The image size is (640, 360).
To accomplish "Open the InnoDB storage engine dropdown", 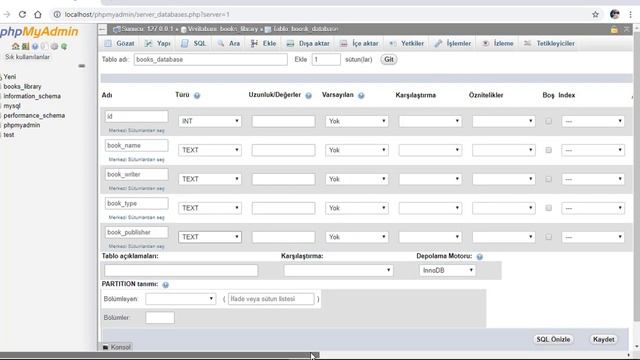I will (447, 270).
